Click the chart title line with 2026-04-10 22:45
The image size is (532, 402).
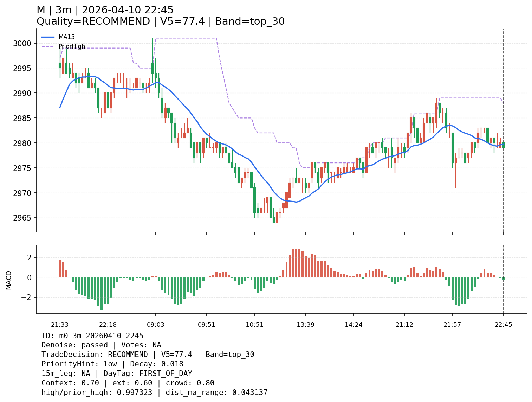[105, 10]
